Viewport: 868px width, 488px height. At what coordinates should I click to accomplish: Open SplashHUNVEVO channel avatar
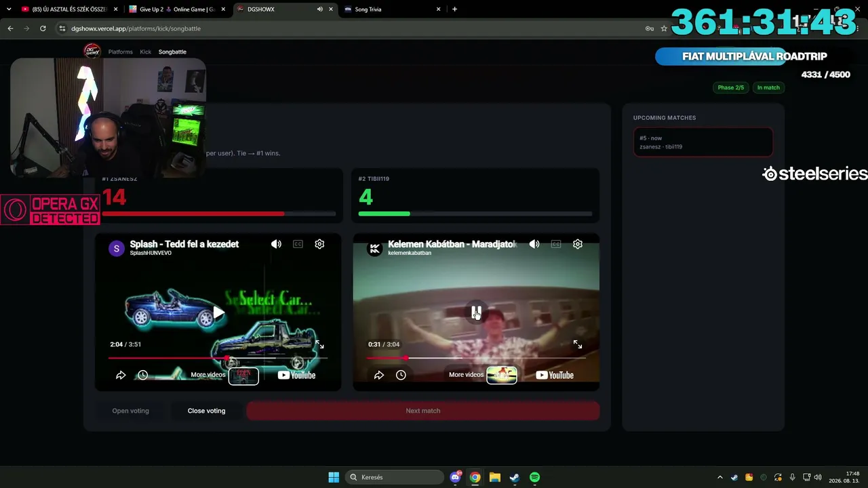pyautogui.click(x=117, y=248)
